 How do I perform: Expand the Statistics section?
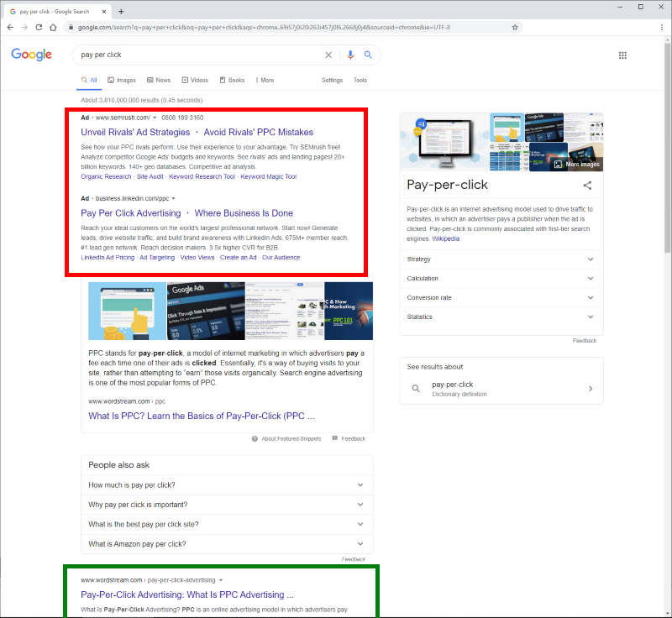pos(501,317)
